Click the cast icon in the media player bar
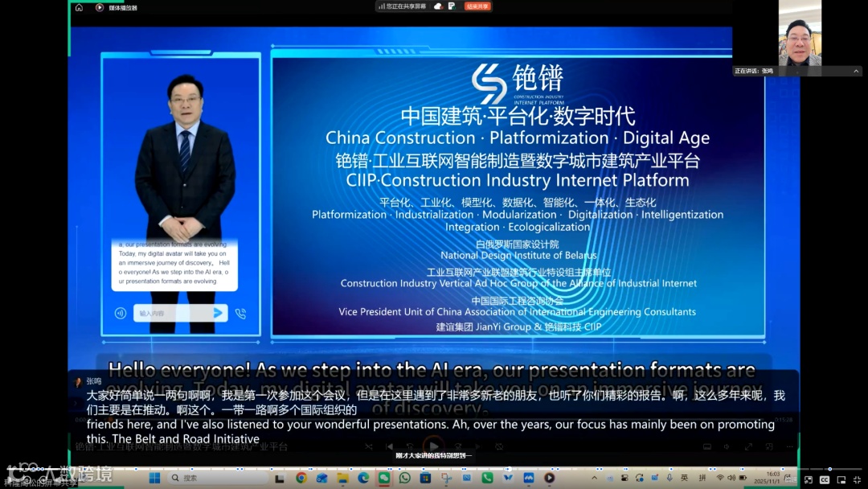 click(707, 446)
